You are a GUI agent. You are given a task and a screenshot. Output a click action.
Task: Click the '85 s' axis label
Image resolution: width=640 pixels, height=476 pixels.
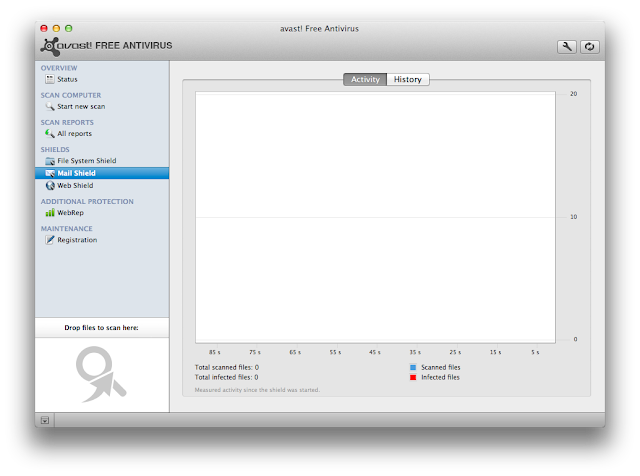click(215, 352)
